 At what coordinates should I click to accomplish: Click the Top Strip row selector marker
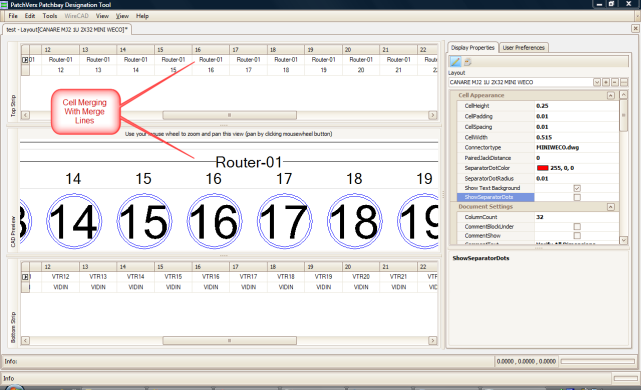pyautogui.click(x=25, y=60)
